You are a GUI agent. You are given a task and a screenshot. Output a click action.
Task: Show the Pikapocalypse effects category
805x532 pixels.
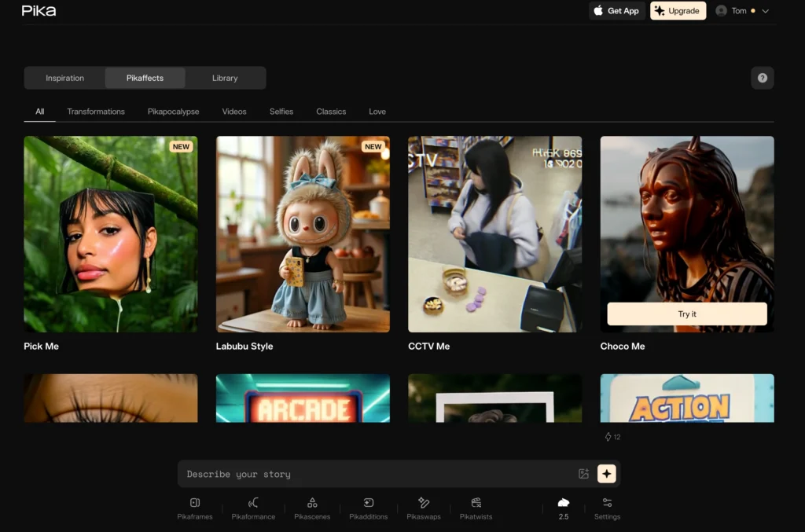[x=173, y=112]
